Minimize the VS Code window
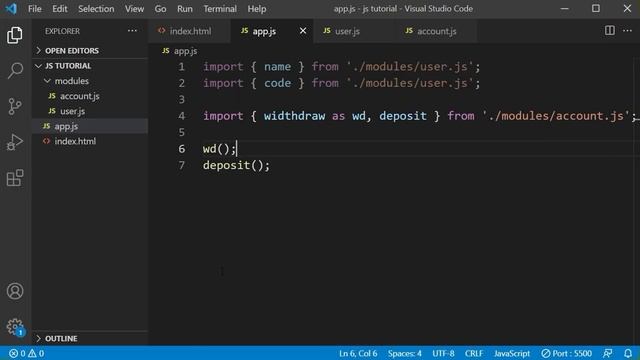The width and height of the screenshot is (640, 360). pyautogui.click(x=564, y=9)
